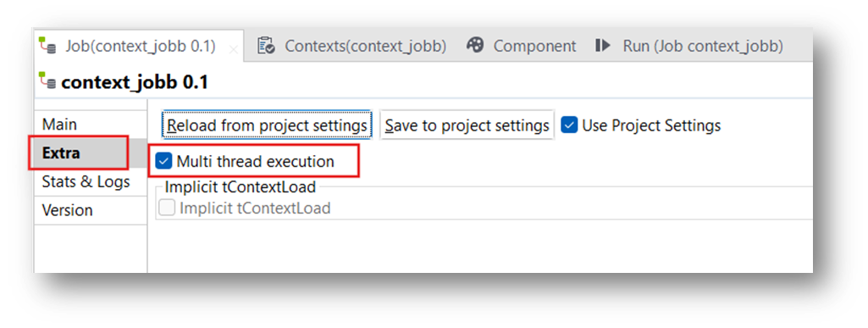
Task: Click Reload from project settings
Action: coord(268,125)
